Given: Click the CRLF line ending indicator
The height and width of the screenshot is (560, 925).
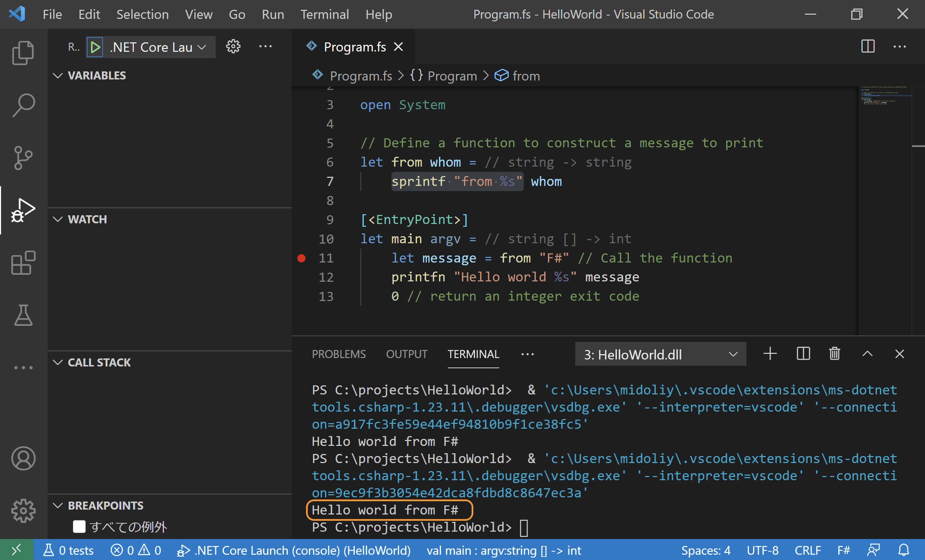Looking at the screenshot, I should click(x=807, y=550).
